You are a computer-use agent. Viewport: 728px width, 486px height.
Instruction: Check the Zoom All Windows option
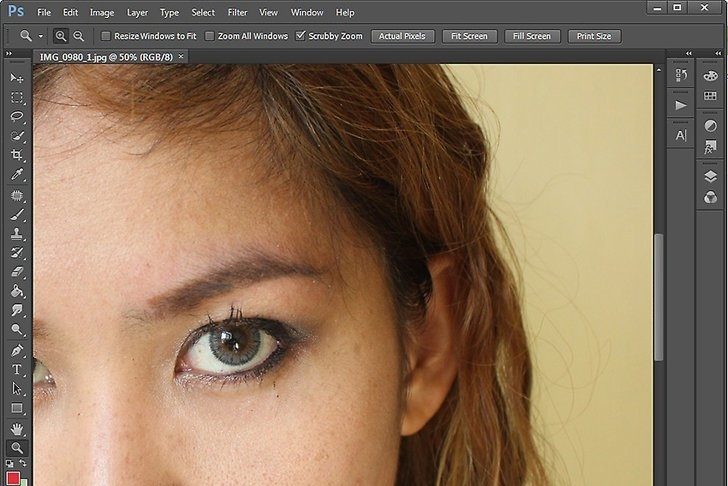coord(209,36)
